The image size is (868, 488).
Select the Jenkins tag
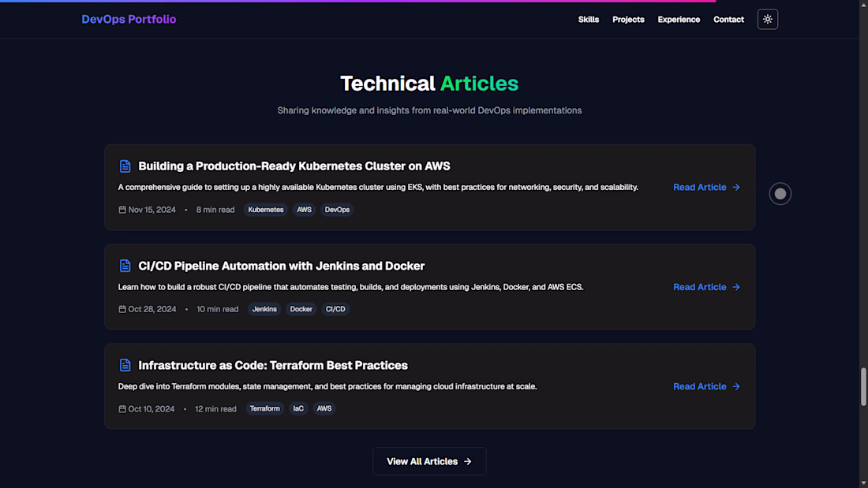pos(264,309)
